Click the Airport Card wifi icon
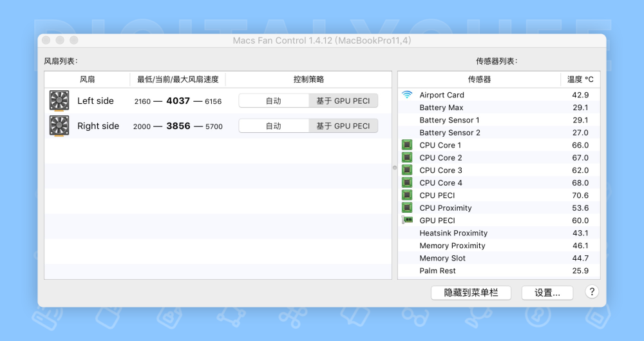644x341 pixels. [406, 95]
